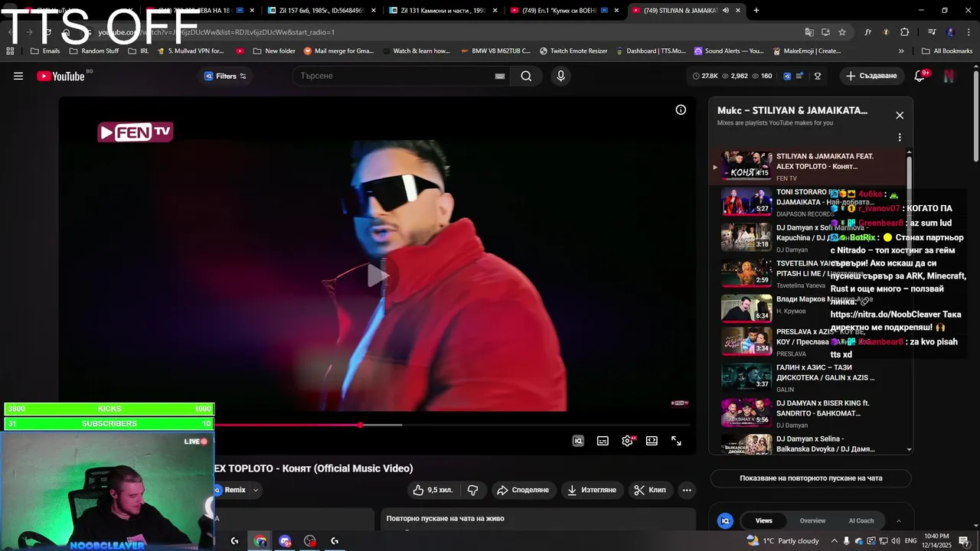Image resolution: width=980 pixels, height=551 pixels.
Task: Open more actions ellipsis under video
Action: (687, 490)
